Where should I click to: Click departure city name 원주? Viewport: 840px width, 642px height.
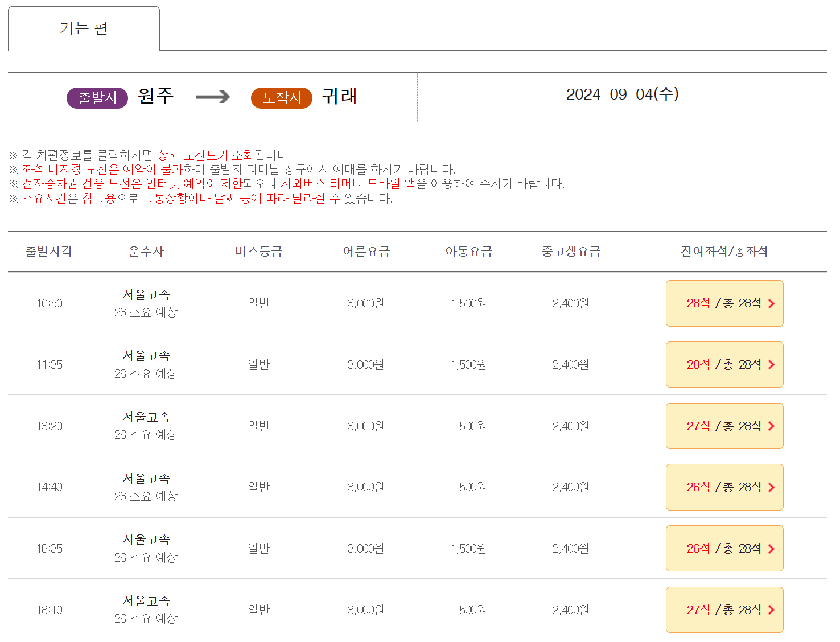pyautogui.click(x=156, y=96)
